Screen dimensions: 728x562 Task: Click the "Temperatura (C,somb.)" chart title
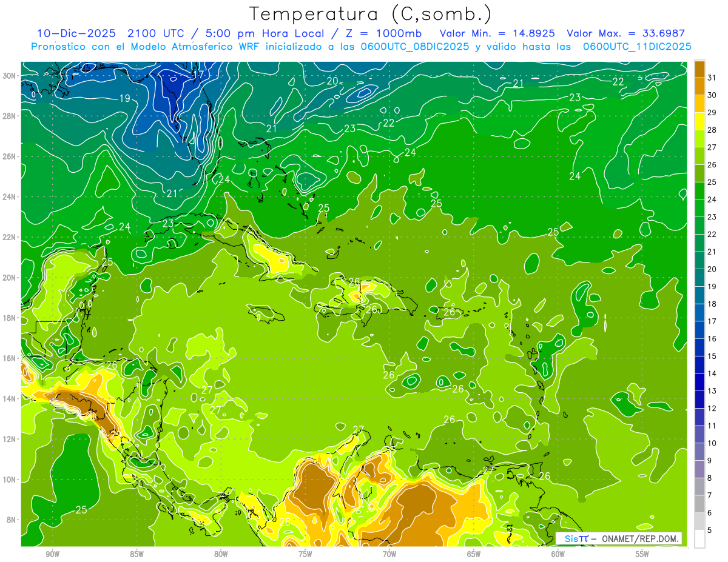tap(370, 14)
